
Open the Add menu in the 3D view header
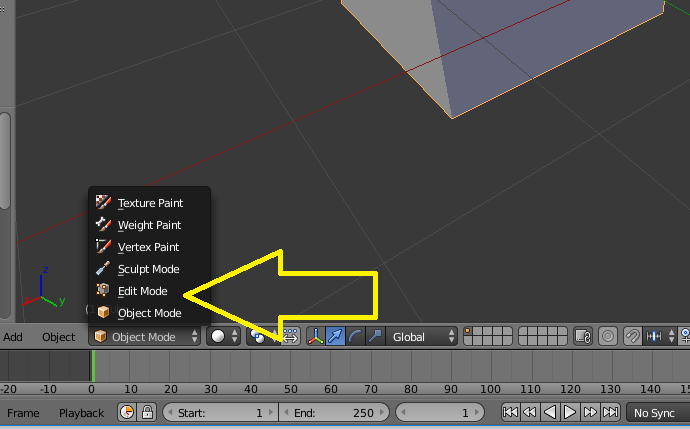coord(13,337)
